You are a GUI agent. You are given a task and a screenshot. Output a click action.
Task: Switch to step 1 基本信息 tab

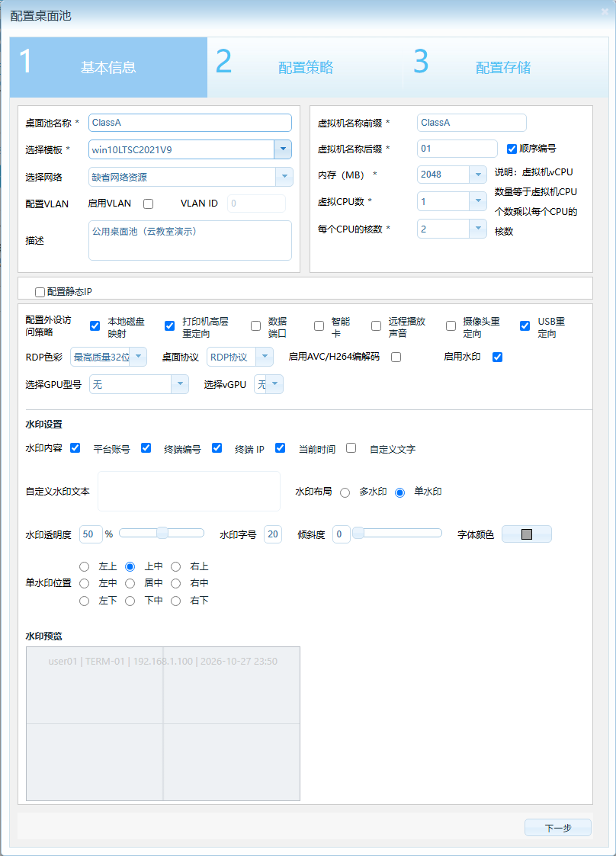point(109,67)
